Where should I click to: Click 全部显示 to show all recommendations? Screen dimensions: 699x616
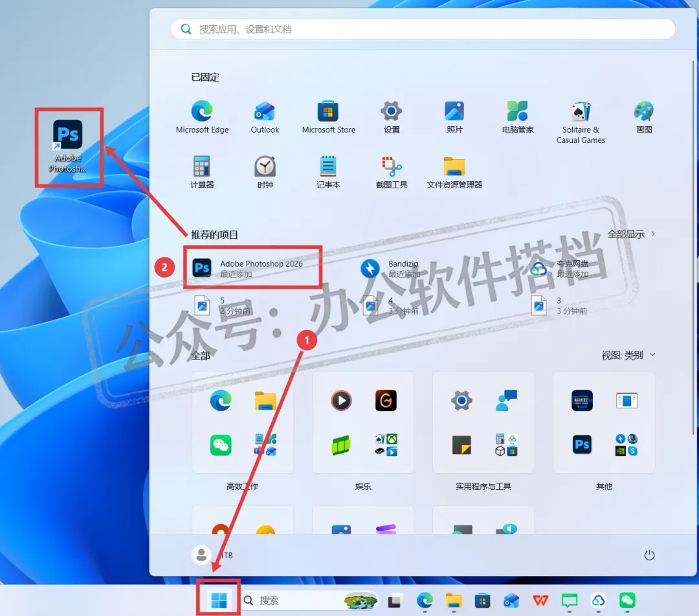point(631,234)
